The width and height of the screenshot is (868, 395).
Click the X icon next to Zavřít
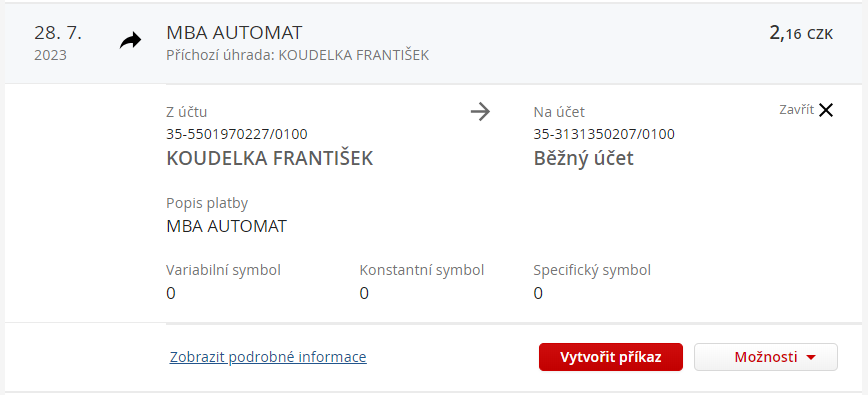[x=825, y=110]
